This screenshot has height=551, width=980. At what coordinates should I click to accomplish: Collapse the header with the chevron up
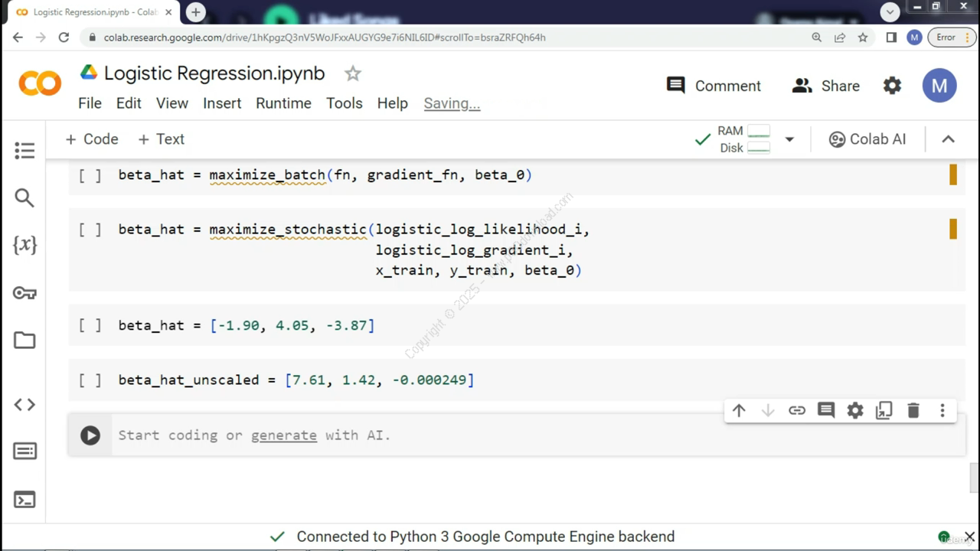click(x=948, y=139)
